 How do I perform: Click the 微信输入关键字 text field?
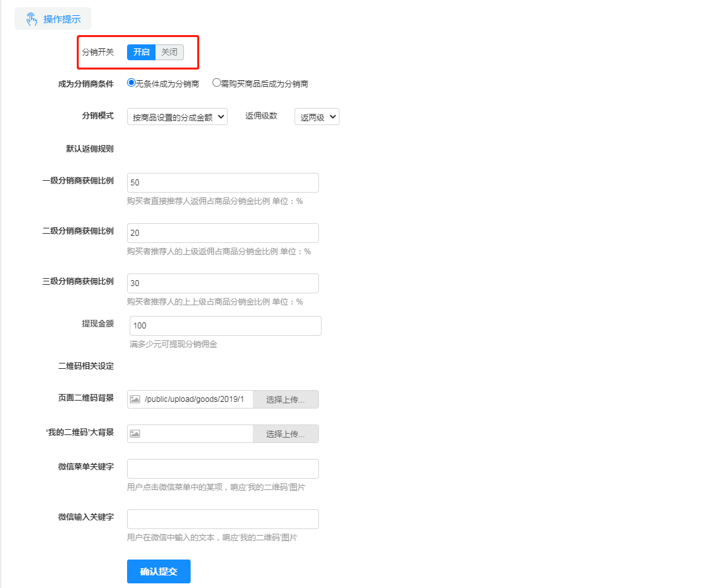coord(222,518)
